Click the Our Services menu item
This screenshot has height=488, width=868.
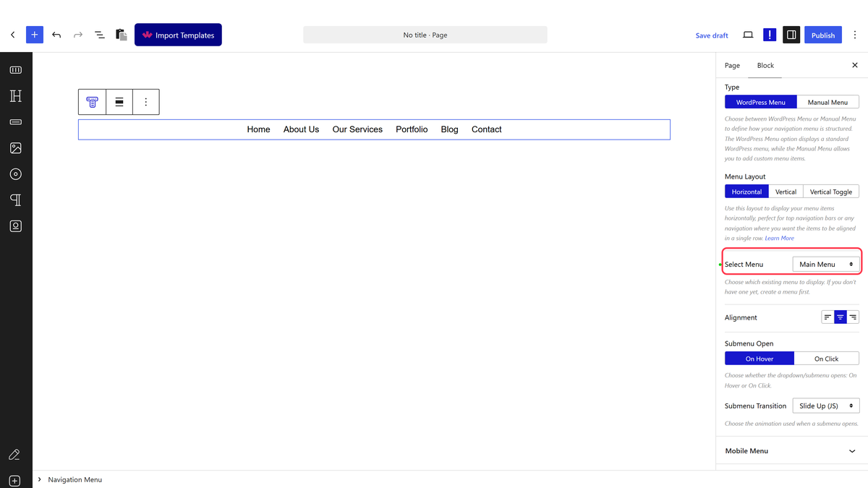click(357, 129)
